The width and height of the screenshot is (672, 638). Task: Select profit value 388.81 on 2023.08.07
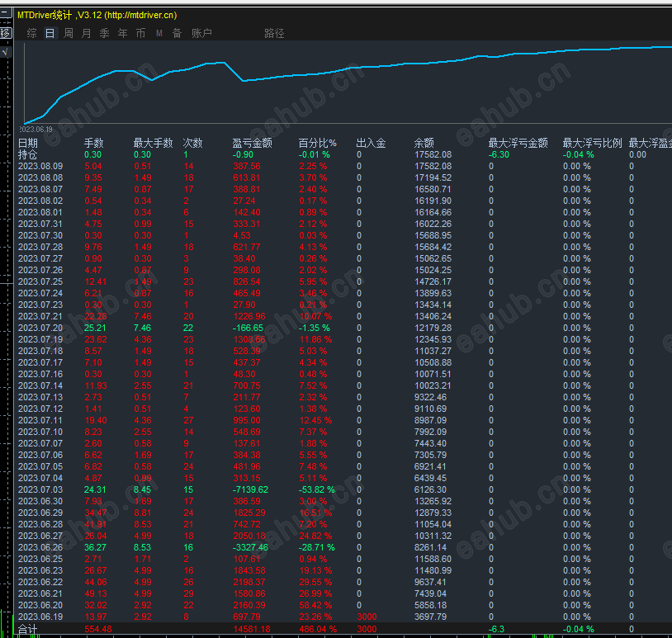247,189
